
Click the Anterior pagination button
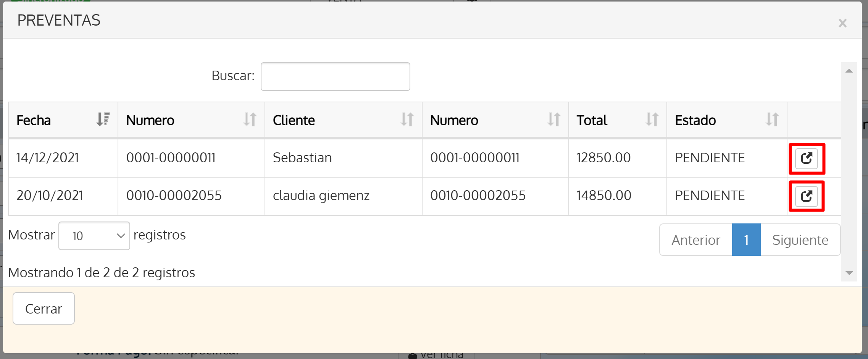695,239
